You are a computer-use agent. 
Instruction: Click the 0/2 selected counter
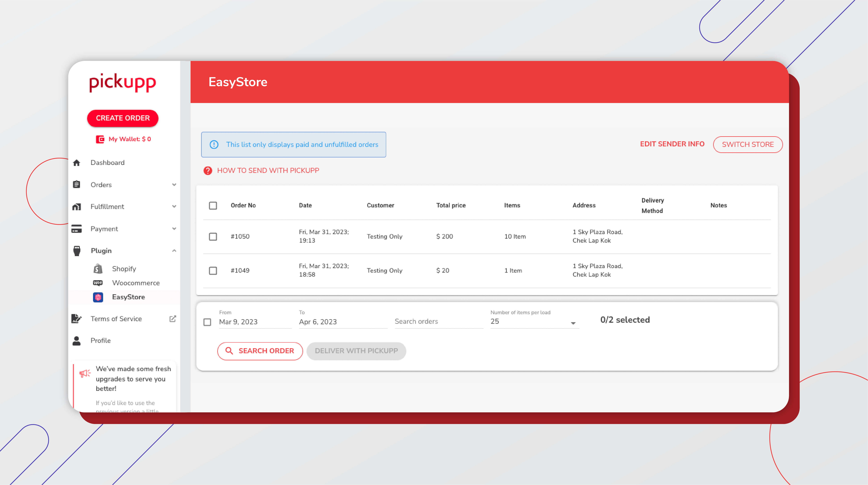(x=625, y=320)
